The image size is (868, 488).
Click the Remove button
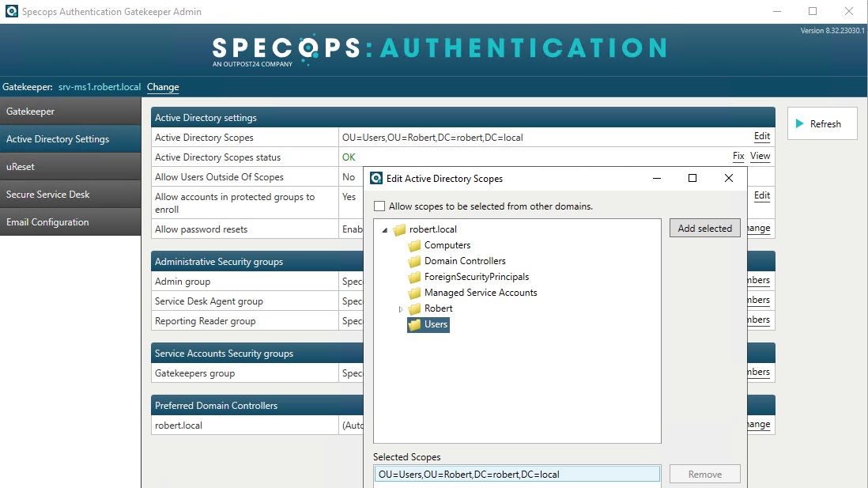[x=704, y=474]
